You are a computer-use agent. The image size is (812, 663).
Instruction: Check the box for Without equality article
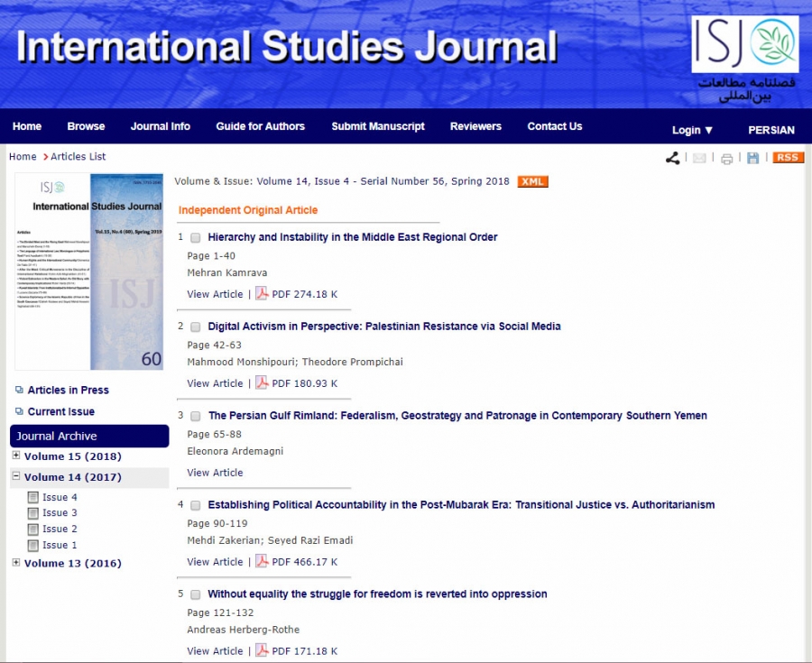point(195,594)
